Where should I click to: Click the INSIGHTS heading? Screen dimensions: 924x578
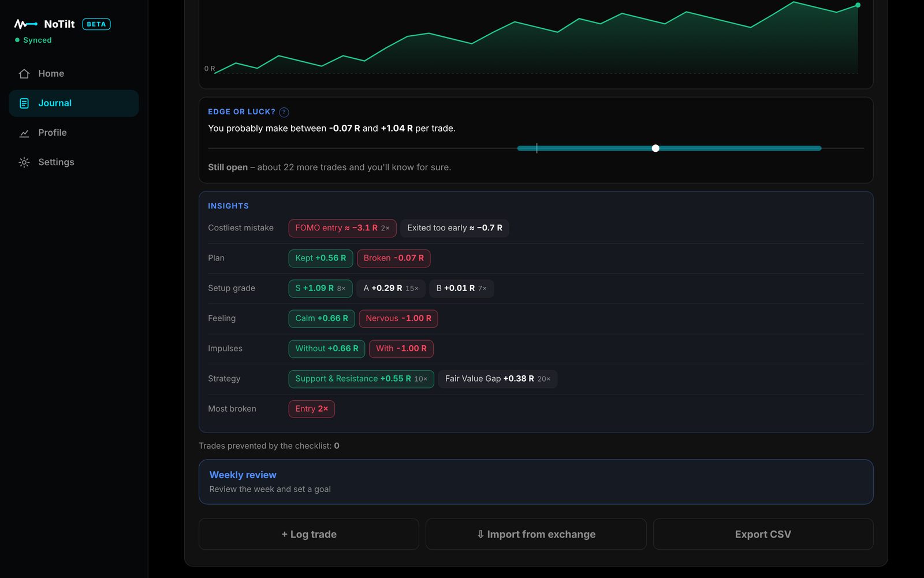click(x=229, y=206)
